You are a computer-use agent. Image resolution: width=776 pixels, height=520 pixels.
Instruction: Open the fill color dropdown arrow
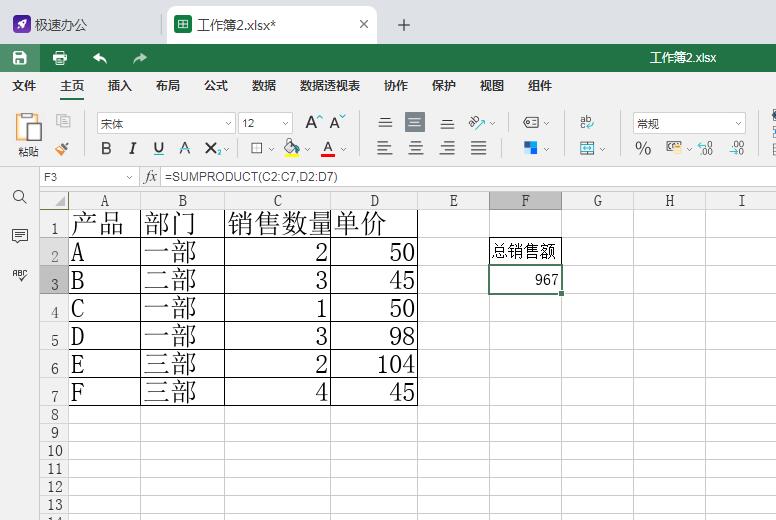pos(307,149)
